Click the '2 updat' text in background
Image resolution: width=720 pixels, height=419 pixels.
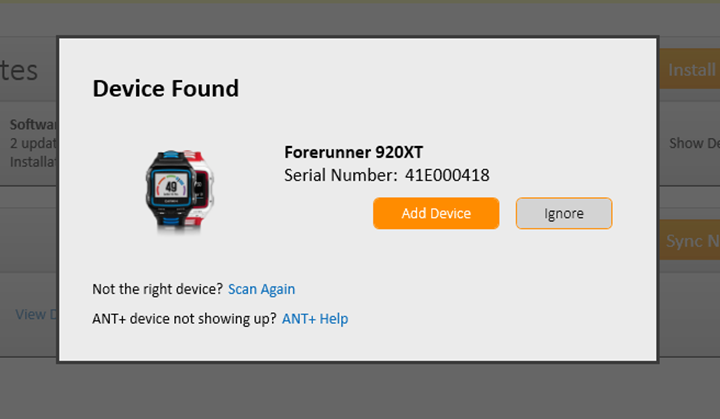(33, 143)
